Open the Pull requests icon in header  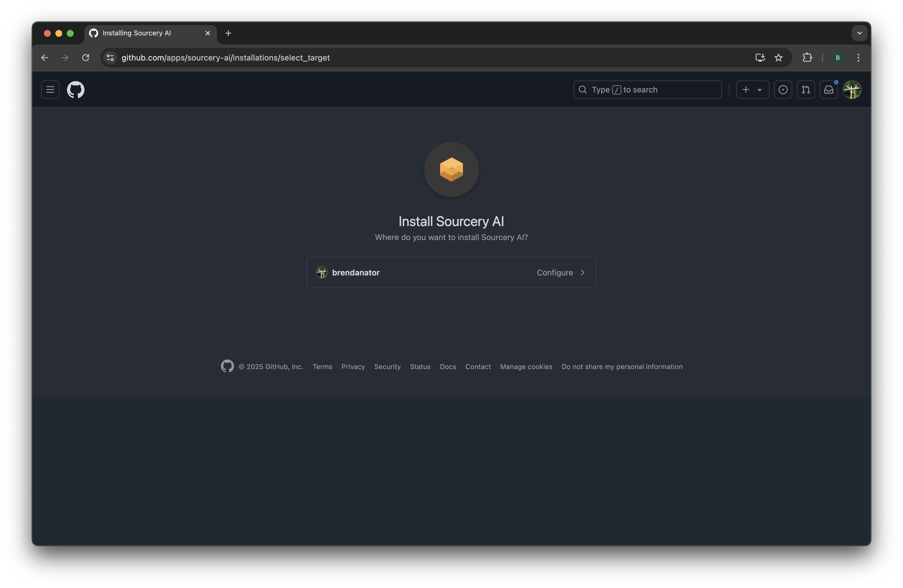[x=805, y=90]
